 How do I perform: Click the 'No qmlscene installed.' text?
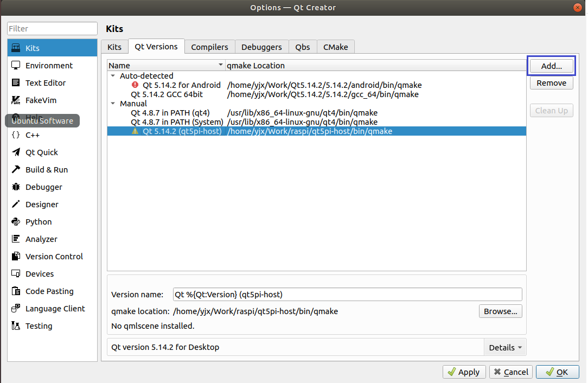coord(152,326)
